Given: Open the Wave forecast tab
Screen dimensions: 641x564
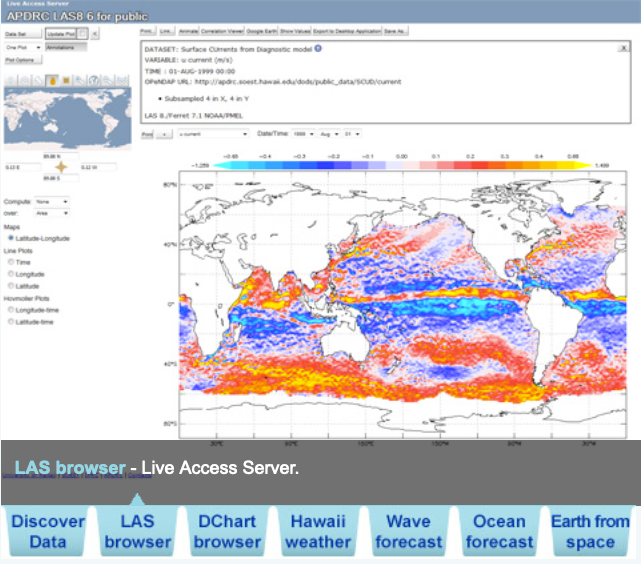Looking at the screenshot, I should click(408, 531).
